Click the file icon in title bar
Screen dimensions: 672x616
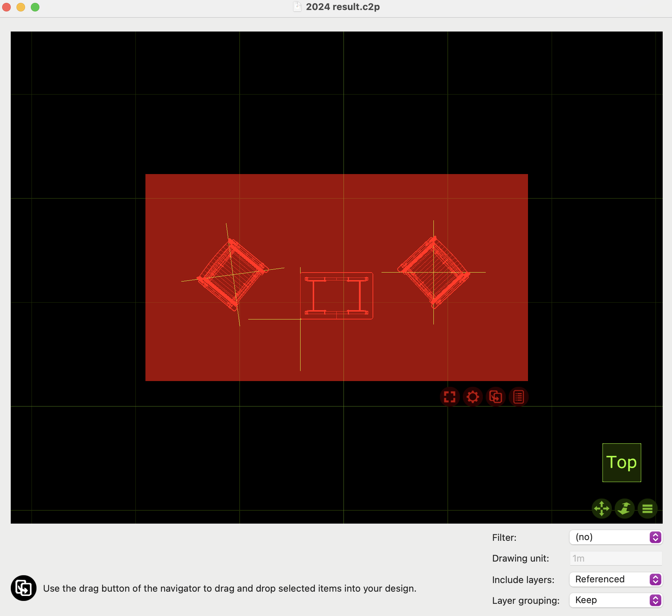[x=297, y=7]
